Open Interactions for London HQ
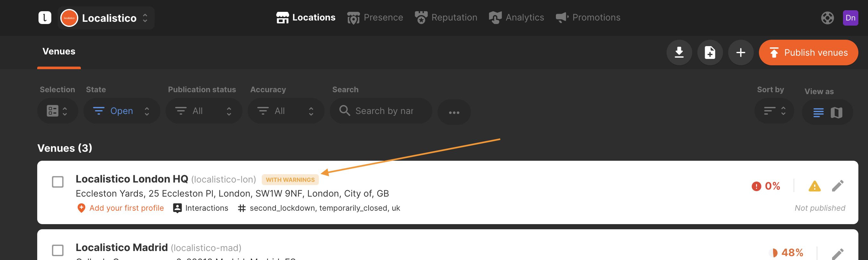This screenshot has height=260, width=868. tap(200, 208)
